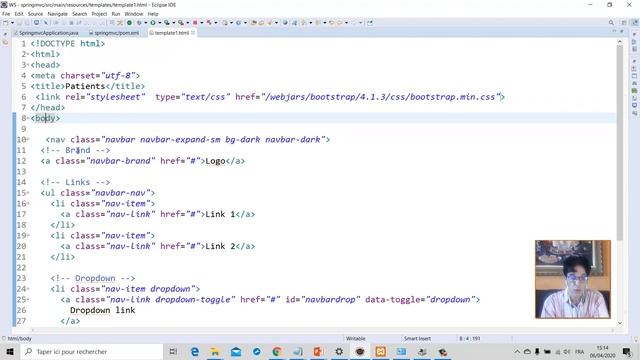The width and height of the screenshot is (640, 360).
Task: Open Google Chrome from the taskbar
Action: (x=277, y=351)
